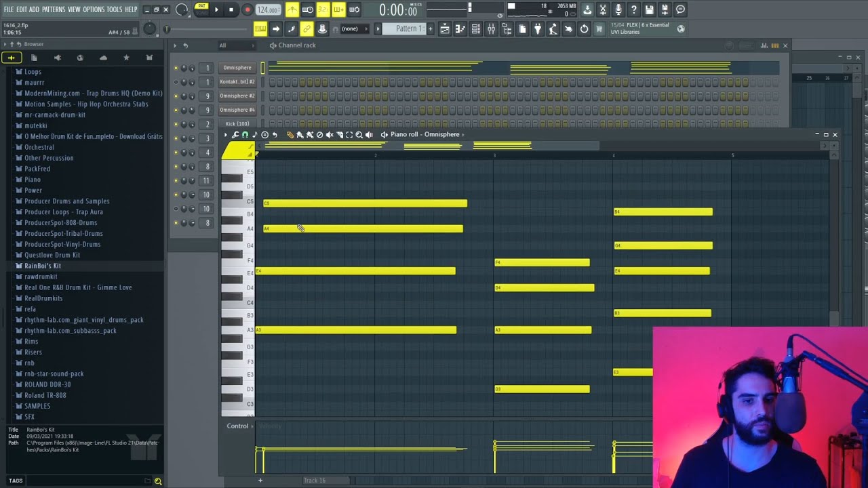868x488 pixels.
Task: Open the Questlove Drum Kit folder
Action: click(52, 255)
